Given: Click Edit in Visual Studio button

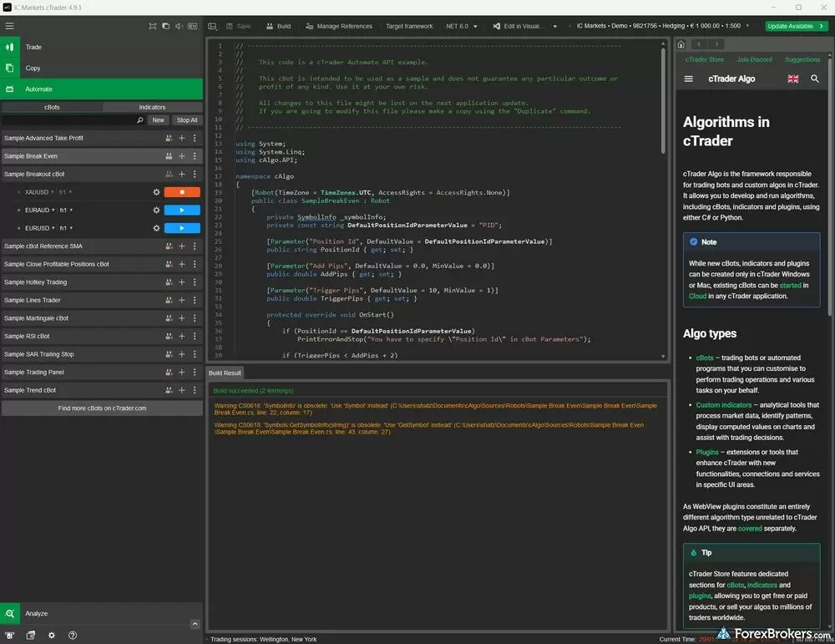Looking at the screenshot, I should 517,26.
